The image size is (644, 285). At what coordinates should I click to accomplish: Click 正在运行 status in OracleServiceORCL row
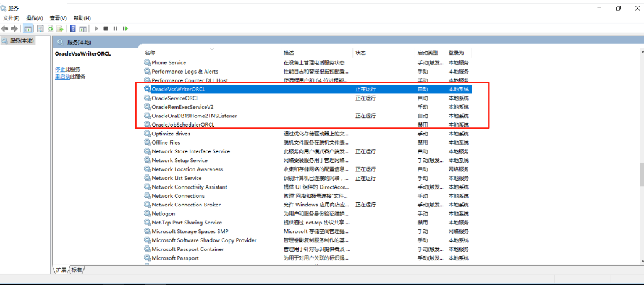pos(365,98)
